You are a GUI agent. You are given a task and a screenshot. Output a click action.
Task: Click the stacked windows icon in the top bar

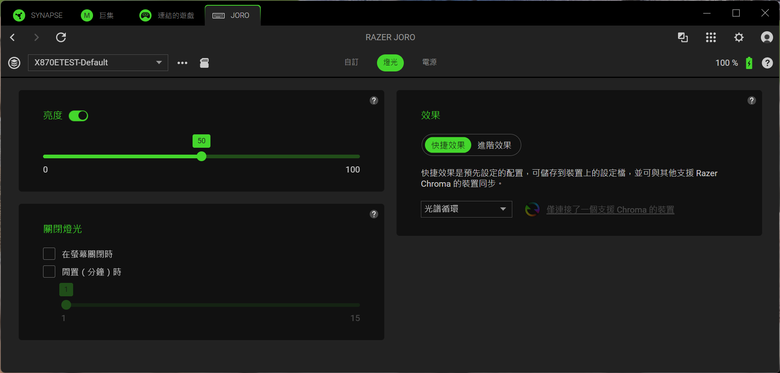click(x=682, y=37)
